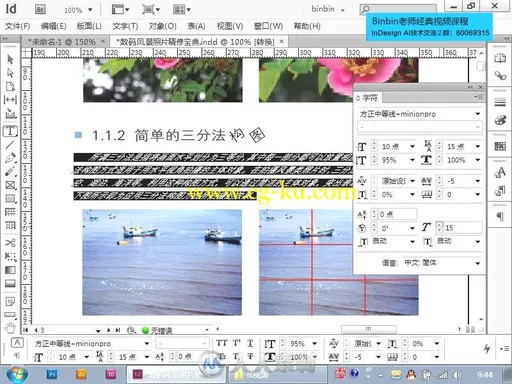Go to next page in status bar
The height and width of the screenshot is (384, 512).
[108, 330]
